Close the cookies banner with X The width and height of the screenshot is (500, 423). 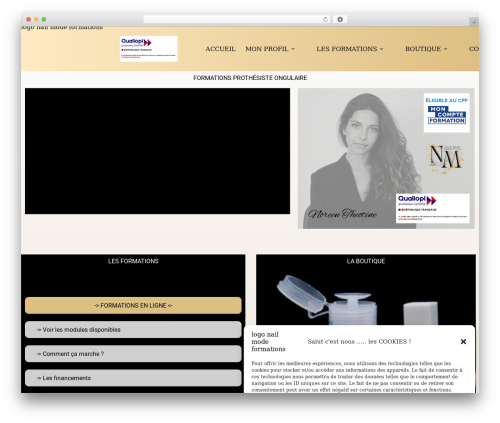(463, 342)
